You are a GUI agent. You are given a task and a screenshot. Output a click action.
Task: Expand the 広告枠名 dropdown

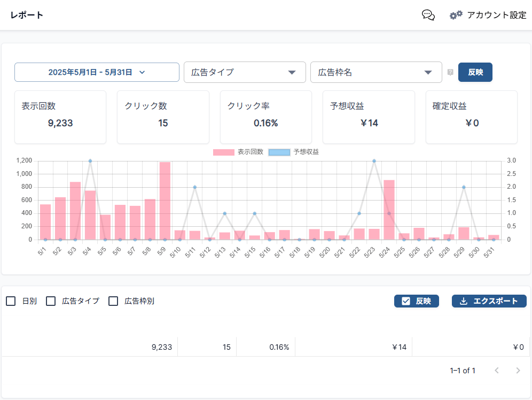click(x=376, y=72)
